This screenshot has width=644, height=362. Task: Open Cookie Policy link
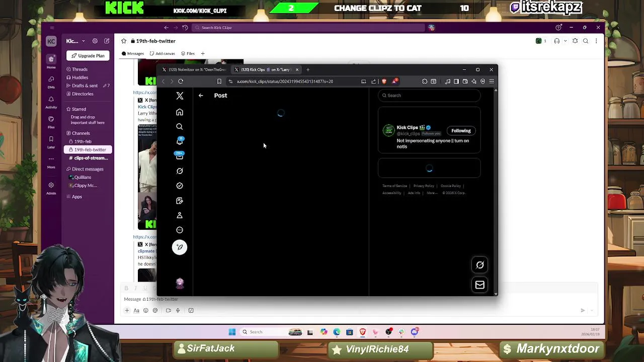coord(451,186)
